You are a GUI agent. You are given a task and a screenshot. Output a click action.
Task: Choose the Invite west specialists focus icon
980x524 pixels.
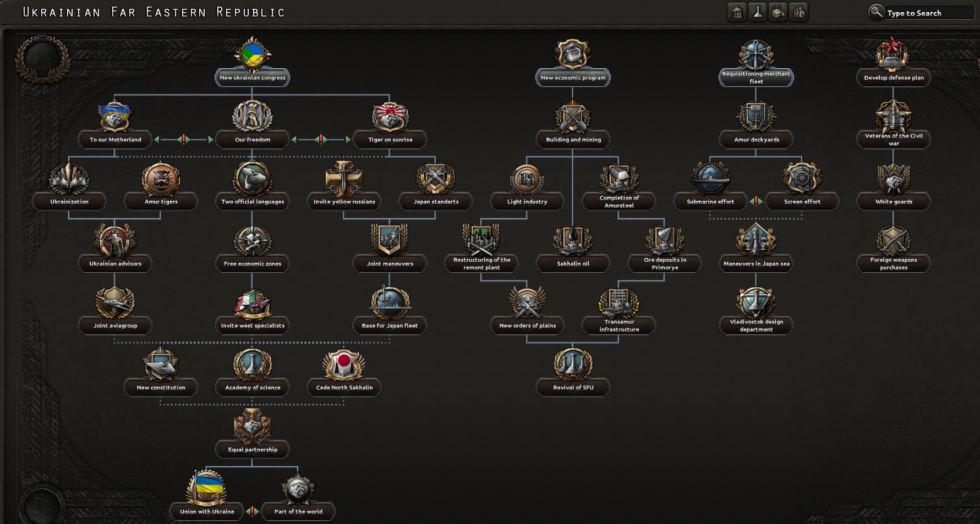[x=253, y=304]
